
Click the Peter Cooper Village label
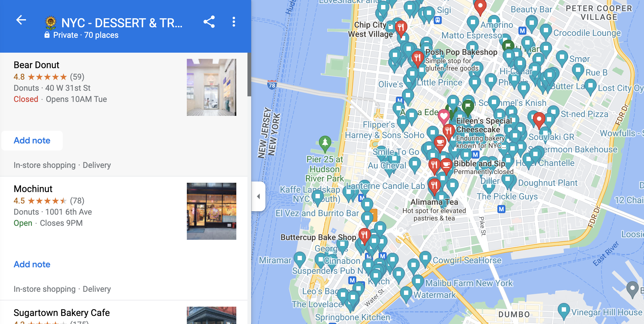[599, 12]
